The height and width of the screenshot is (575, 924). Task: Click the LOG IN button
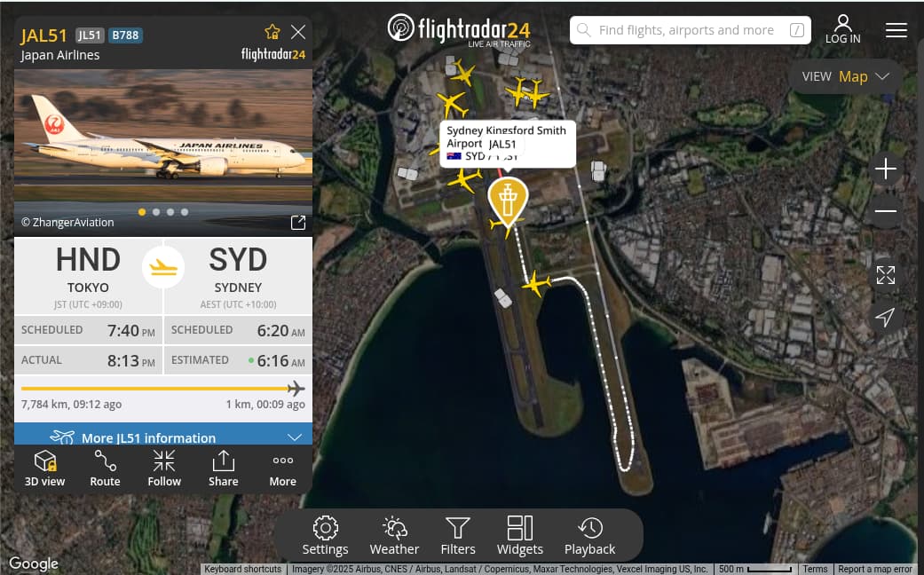(842, 29)
